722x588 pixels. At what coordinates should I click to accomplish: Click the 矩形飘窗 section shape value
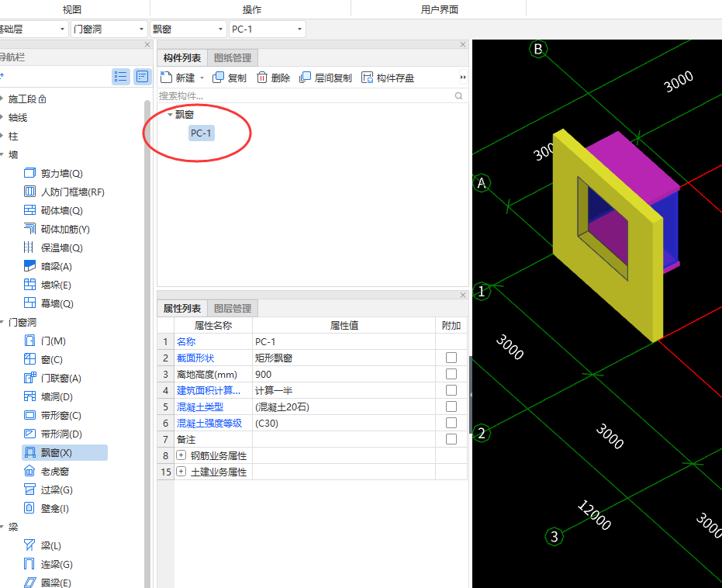coord(344,358)
